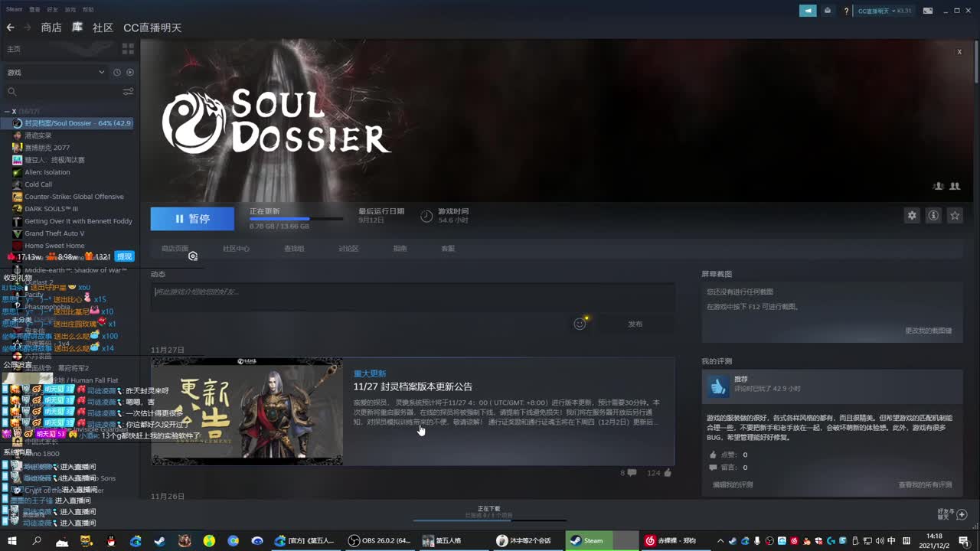Open 讨论区 discussions link

[x=348, y=249]
